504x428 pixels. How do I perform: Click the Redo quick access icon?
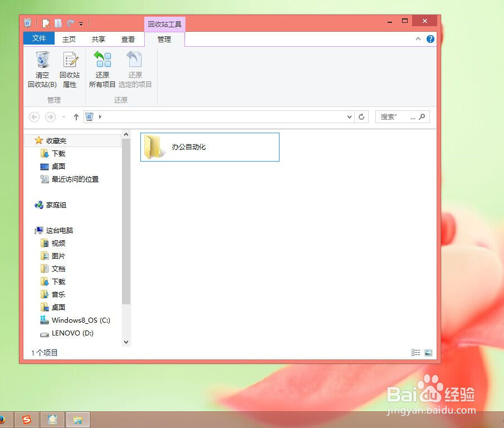pos(70,23)
